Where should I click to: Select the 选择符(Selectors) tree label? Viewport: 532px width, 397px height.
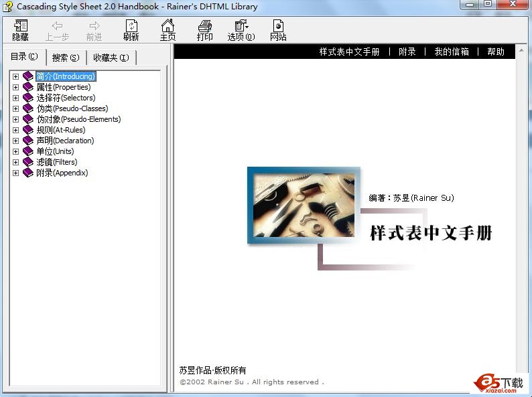(x=66, y=98)
